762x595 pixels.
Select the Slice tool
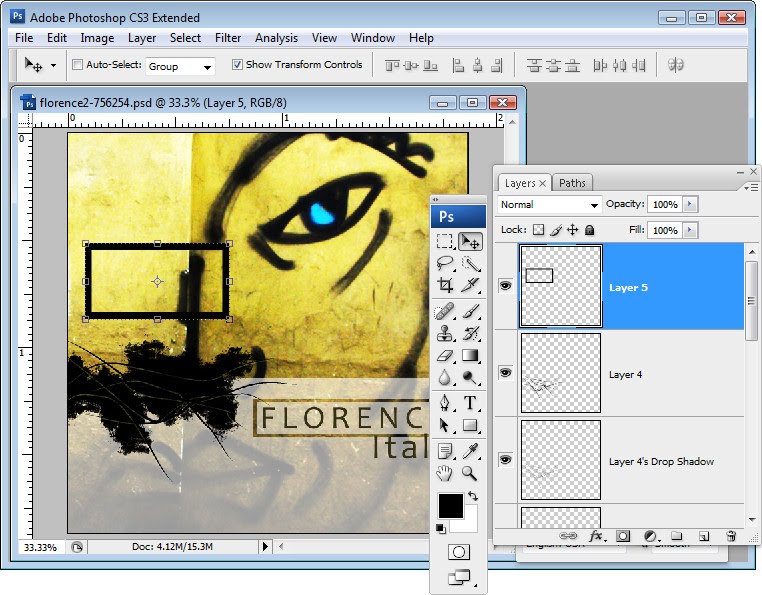click(470, 285)
